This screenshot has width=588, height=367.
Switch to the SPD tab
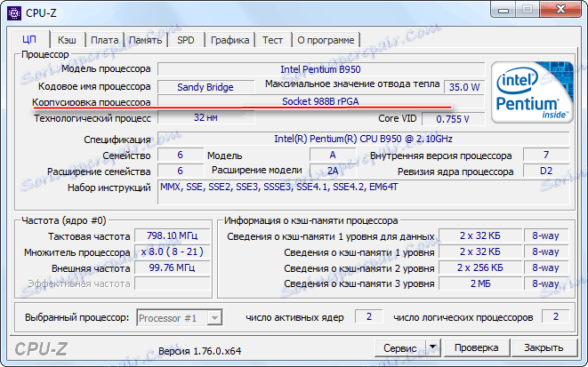click(x=186, y=40)
